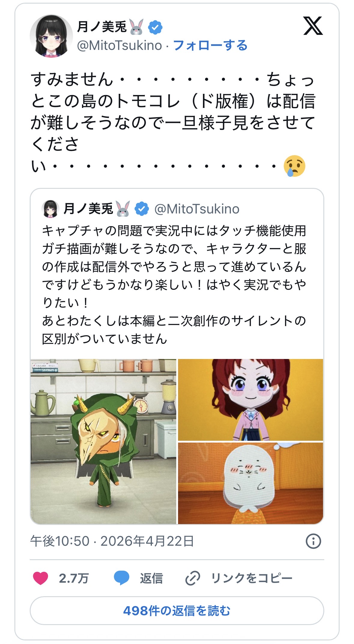Click the 午後10:50 · 2026年4月22日 timestamp
Screen dimensions: 354x644
tap(112, 541)
